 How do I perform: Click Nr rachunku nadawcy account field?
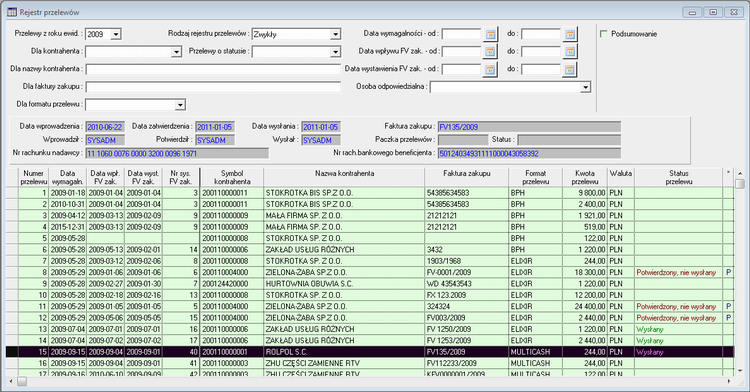point(177,153)
